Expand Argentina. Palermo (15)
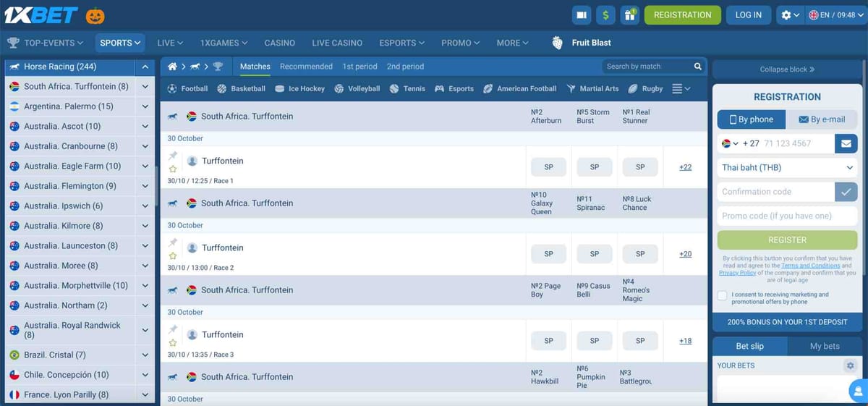This screenshot has width=868, height=406. click(x=145, y=106)
